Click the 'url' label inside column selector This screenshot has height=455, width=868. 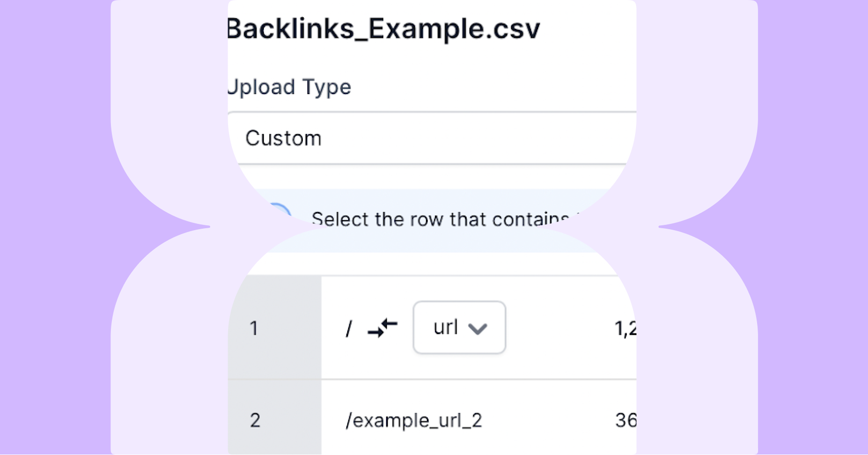(x=445, y=327)
